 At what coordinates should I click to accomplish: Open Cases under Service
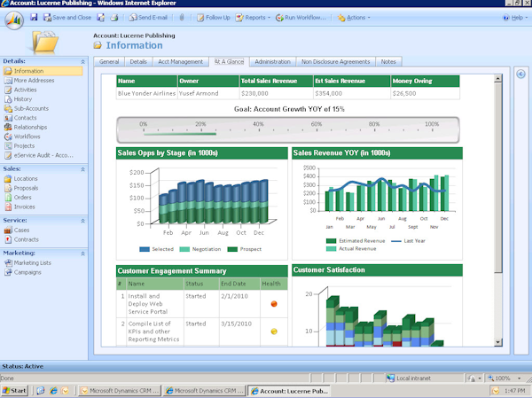[22, 230]
